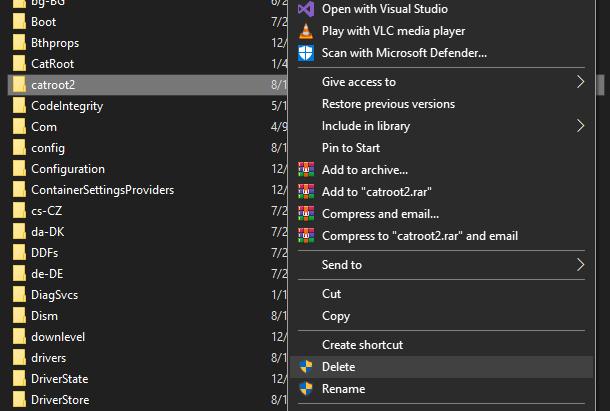Screen dimensions: 610x411
Task: Click the Boot folder icon
Action: click(x=19, y=22)
